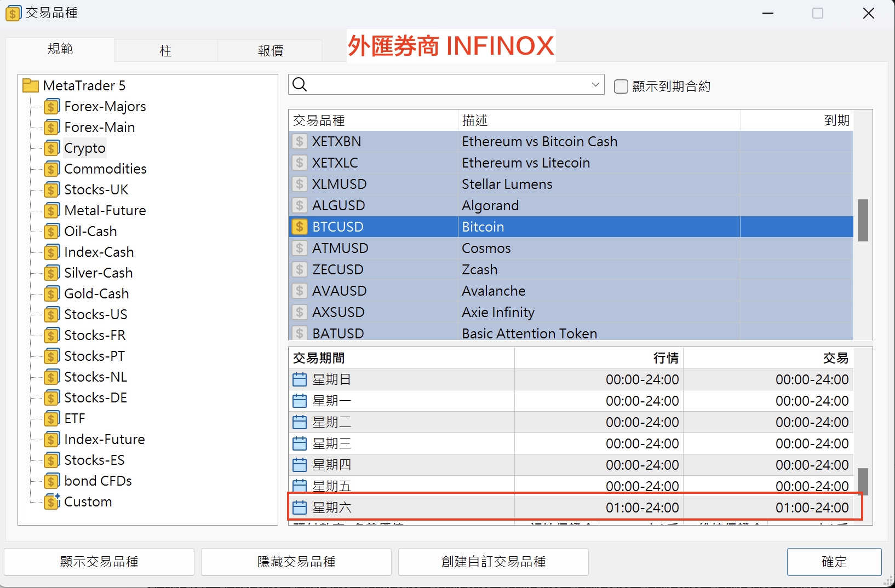The height and width of the screenshot is (588, 895).
Task: Sort by the 描述 column header
Action: [x=599, y=120]
